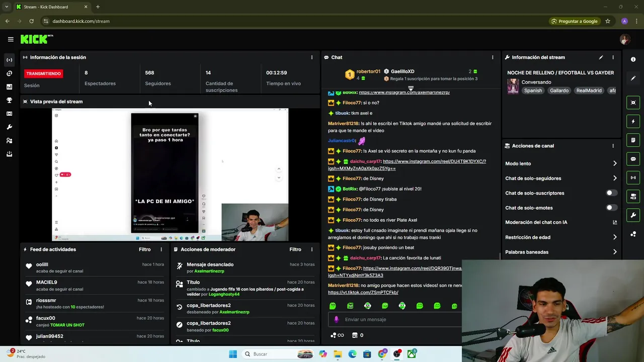Click the Kick logo
The width and height of the screenshot is (644, 362).
37,39
